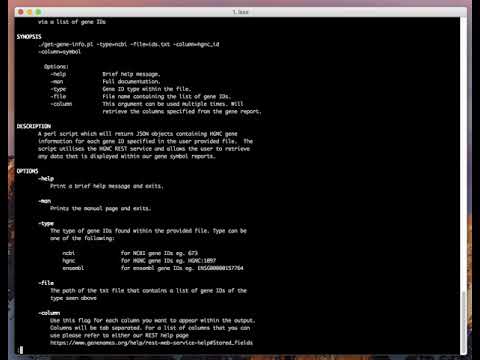Screen dimensions: 480x360
Task: Click the 'Full documentation.' text
Action: click(x=131, y=81)
